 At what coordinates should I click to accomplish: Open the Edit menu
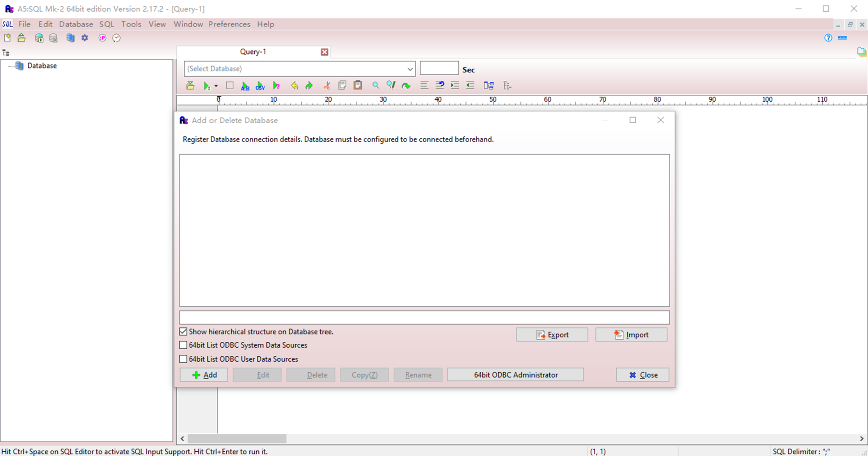(45, 24)
